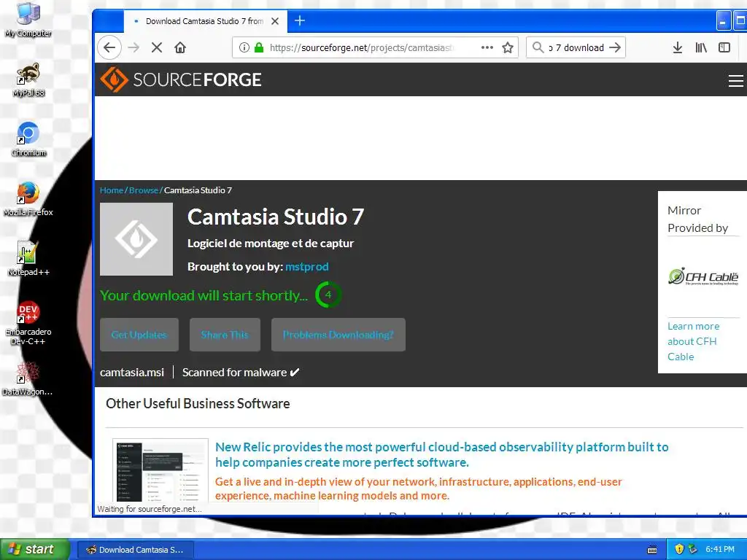The width and height of the screenshot is (747, 560).
Task: Click the camtasia.msi file name text
Action: coord(132,373)
